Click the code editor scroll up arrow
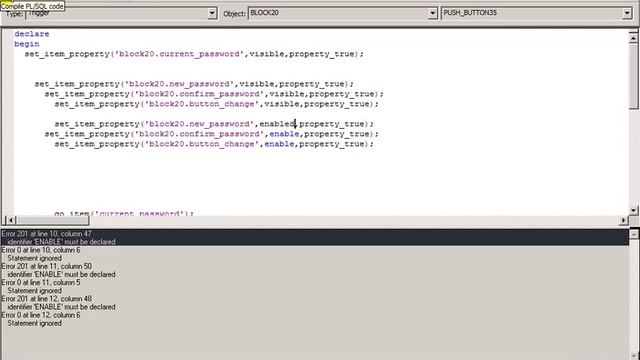The height and width of the screenshot is (360, 640). point(633,38)
